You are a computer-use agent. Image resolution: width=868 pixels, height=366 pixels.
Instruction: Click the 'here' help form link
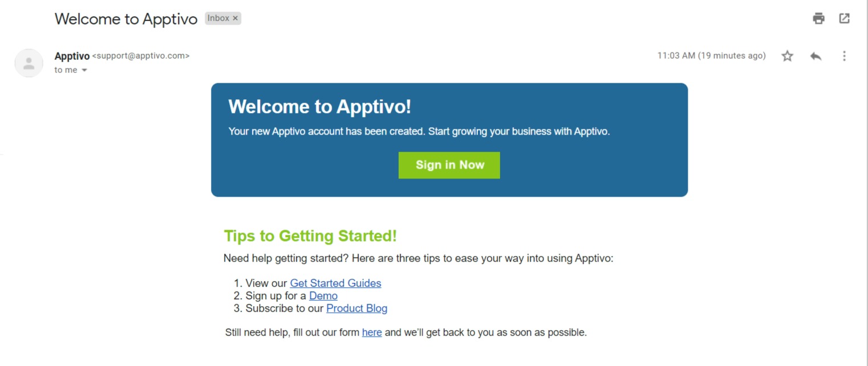click(x=372, y=332)
